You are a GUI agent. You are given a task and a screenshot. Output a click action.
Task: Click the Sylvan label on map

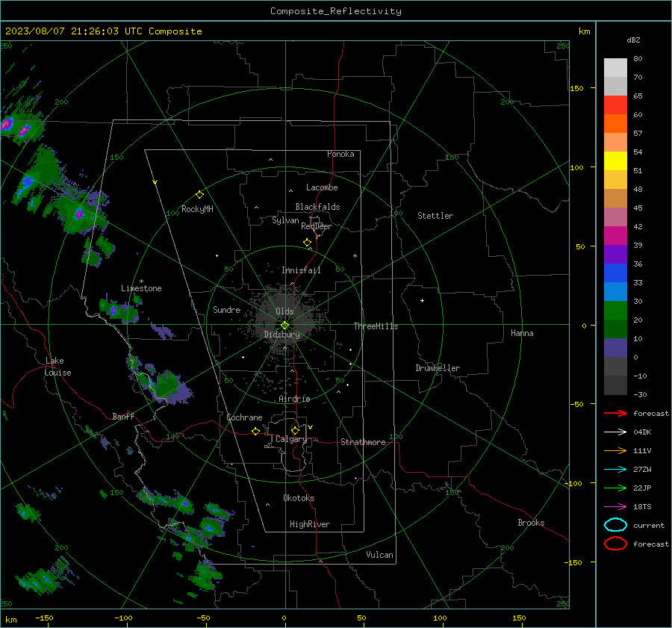[x=285, y=220]
